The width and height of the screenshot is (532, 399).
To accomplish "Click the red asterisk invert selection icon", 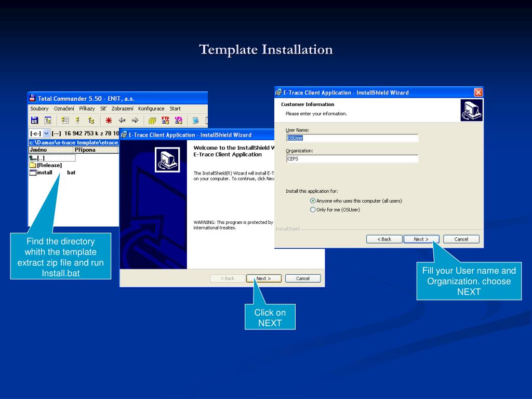I will pos(109,120).
